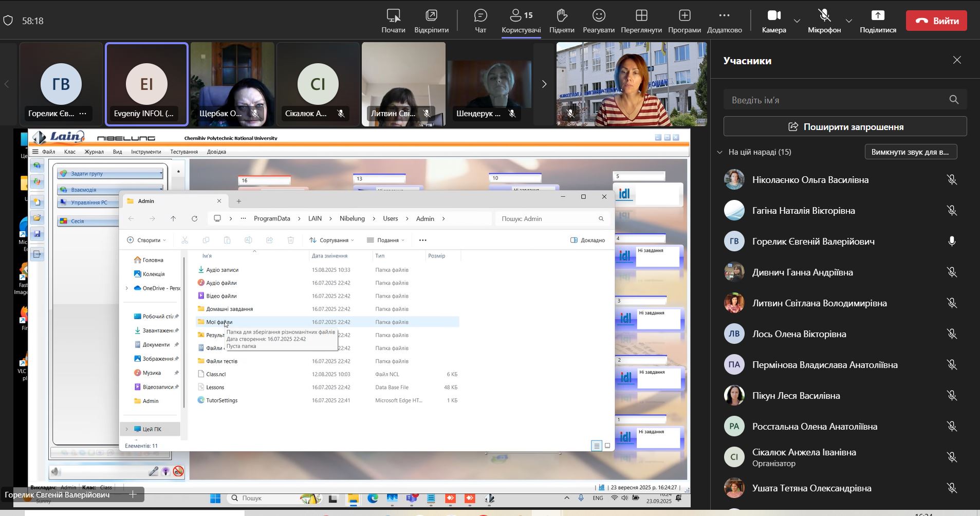The height and width of the screenshot is (516, 980).
Task: Click the Share screen icon
Action: pyautogui.click(x=878, y=16)
